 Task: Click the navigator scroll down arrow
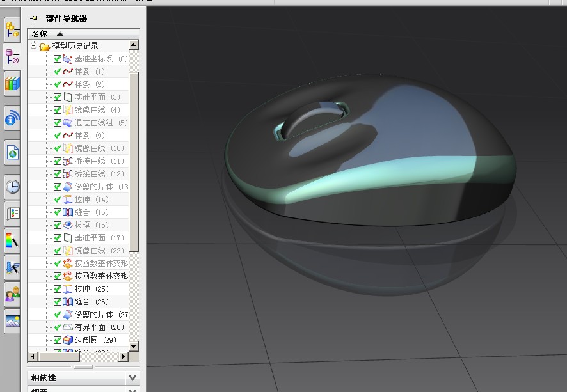pyautogui.click(x=134, y=346)
